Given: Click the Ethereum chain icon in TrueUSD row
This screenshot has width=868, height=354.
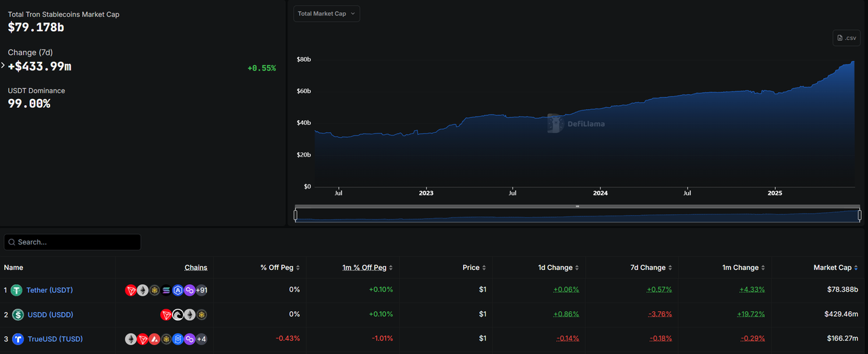Looking at the screenshot, I should [131, 339].
